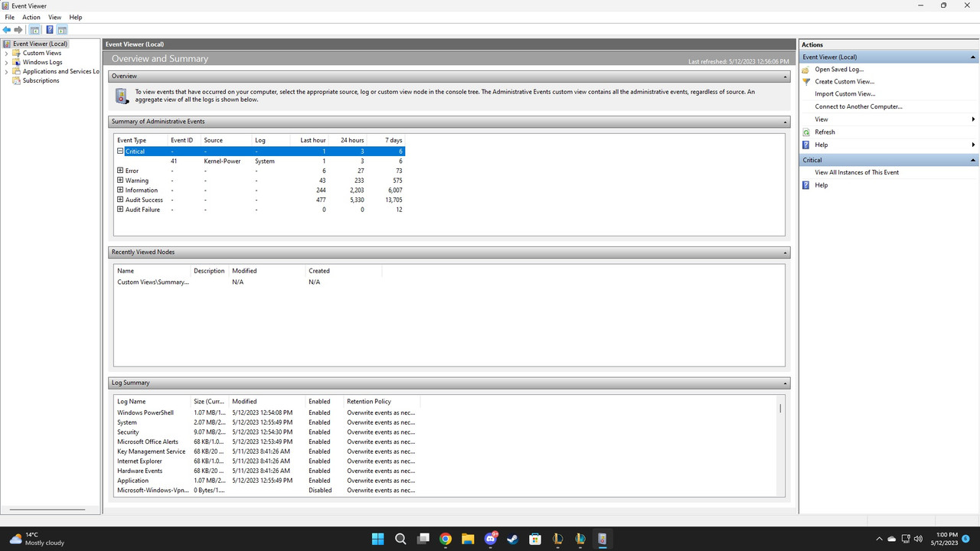Toggle the Show/Hide Action Pane toolbar button
This screenshot has width=980, height=551.
[62, 30]
